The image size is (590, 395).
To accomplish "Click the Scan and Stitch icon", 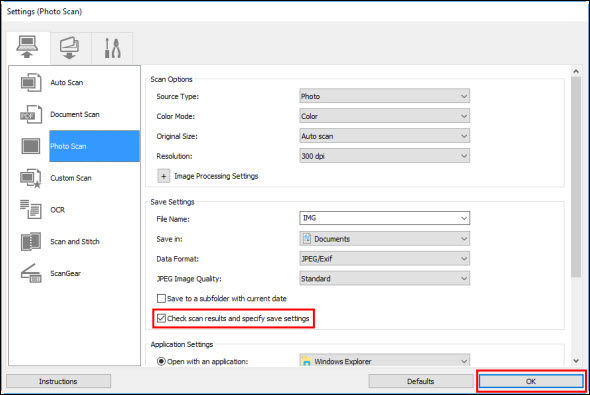I will [x=31, y=242].
